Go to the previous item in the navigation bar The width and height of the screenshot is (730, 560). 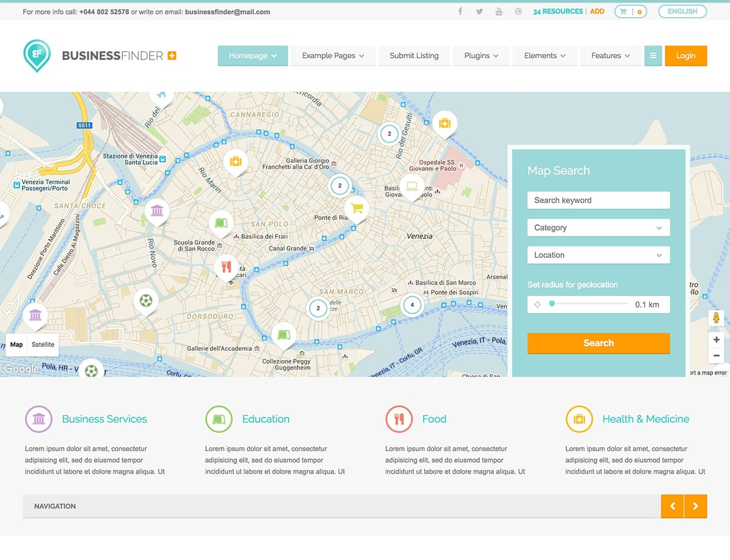[x=672, y=506]
